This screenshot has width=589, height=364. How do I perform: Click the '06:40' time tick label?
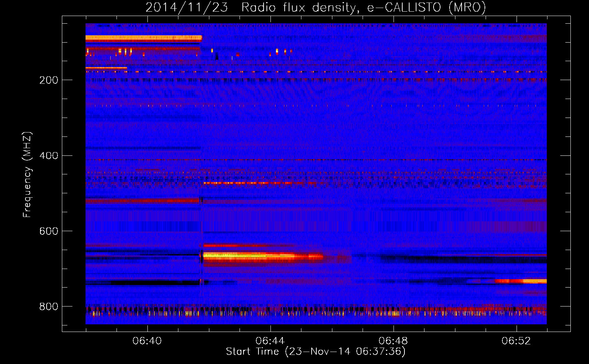147,341
